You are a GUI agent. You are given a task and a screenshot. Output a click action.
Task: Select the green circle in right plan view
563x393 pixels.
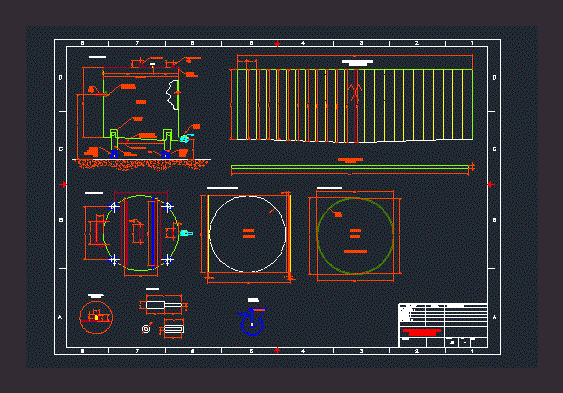pyautogui.click(x=355, y=236)
